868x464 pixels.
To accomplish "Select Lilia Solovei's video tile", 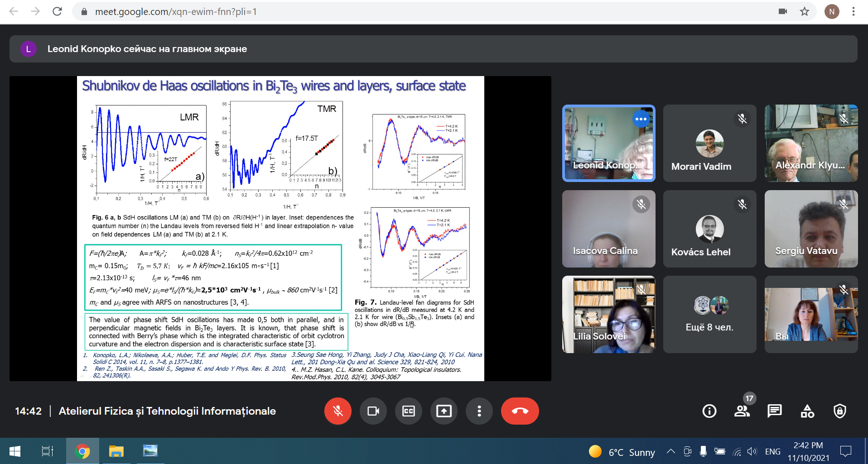I will [x=608, y=314].
